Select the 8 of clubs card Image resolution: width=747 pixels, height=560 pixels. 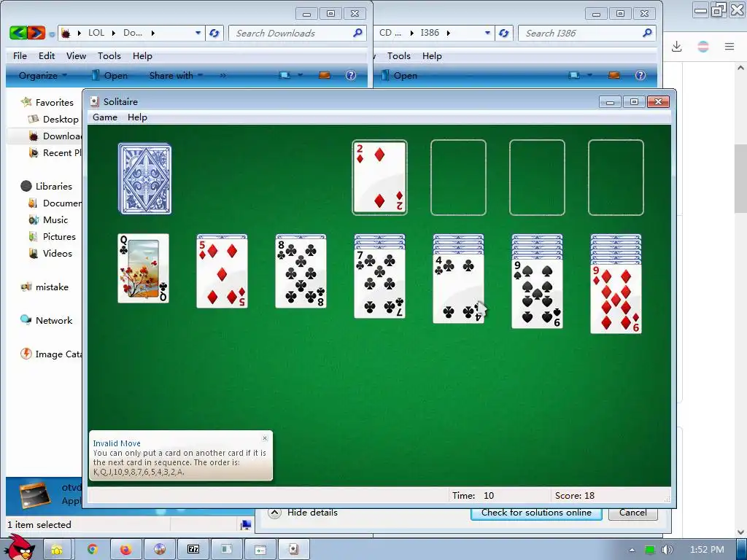[x=301, y=273]
